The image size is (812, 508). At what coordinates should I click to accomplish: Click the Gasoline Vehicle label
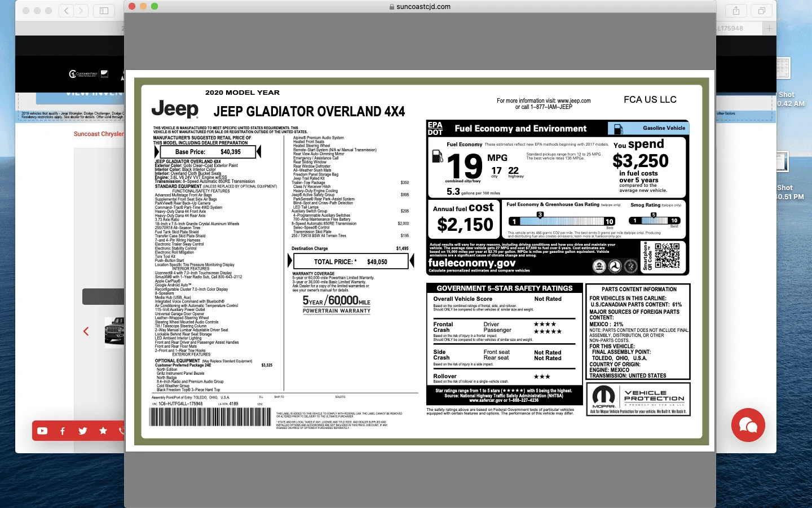point(664,128)
